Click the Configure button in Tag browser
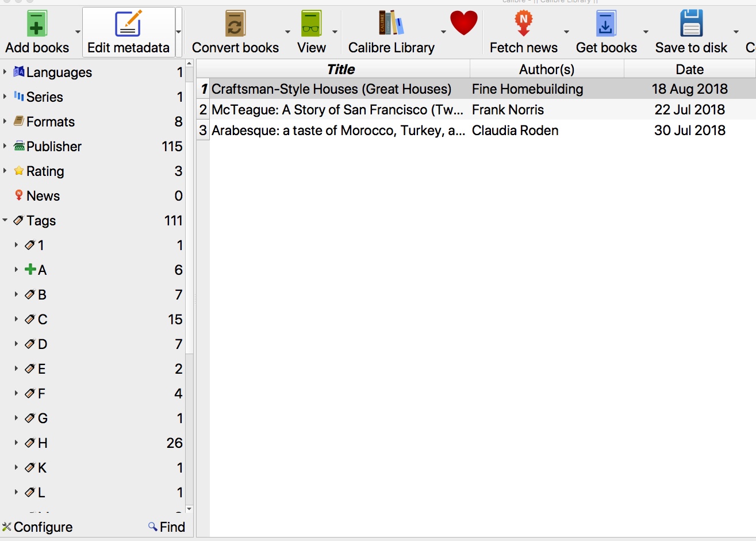The width and height of the screenshot is (756, 541). pyautogui.click(x=38, y=527)
